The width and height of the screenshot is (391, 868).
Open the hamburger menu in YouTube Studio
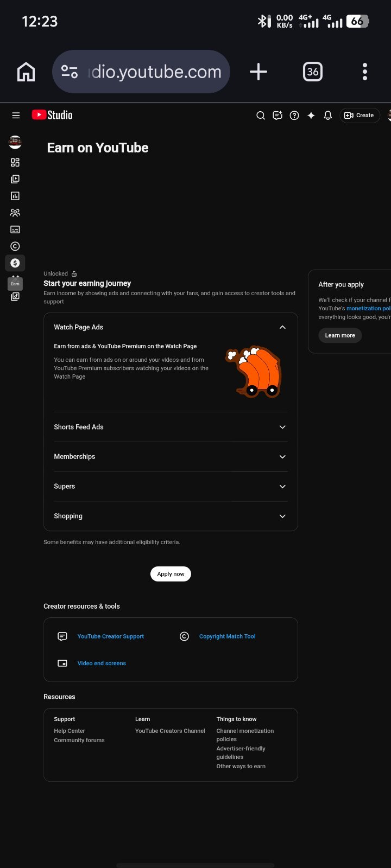16,115
